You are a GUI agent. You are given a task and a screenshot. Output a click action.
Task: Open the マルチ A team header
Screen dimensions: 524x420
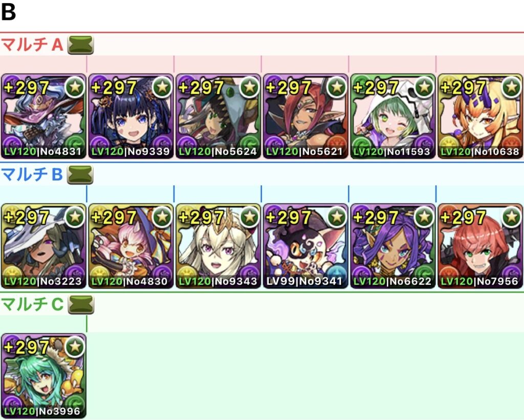pyautogui.click(x=32, y=45)
